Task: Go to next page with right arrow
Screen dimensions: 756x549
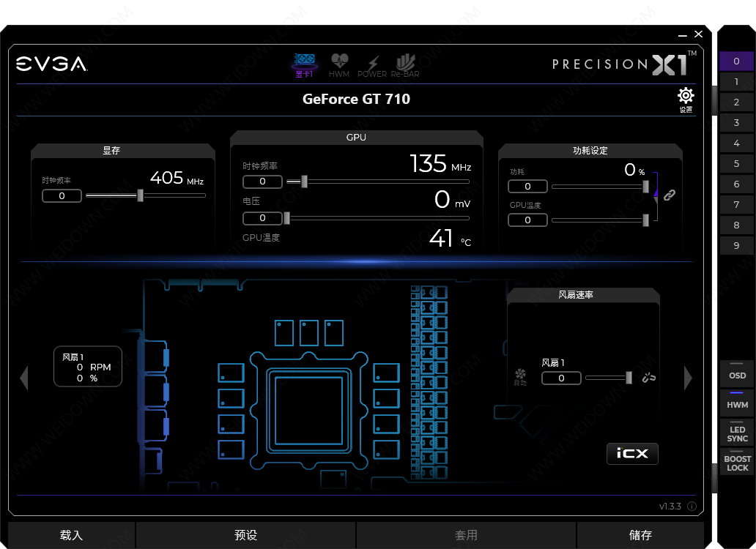Action: pyautogui.click(x=688, y=378)
